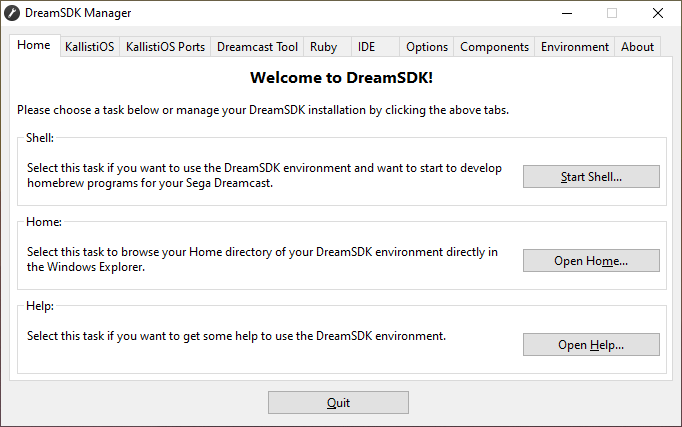Click the Open Home button
Viewport: 682px width, 427px height.
(x=591, y=260)
